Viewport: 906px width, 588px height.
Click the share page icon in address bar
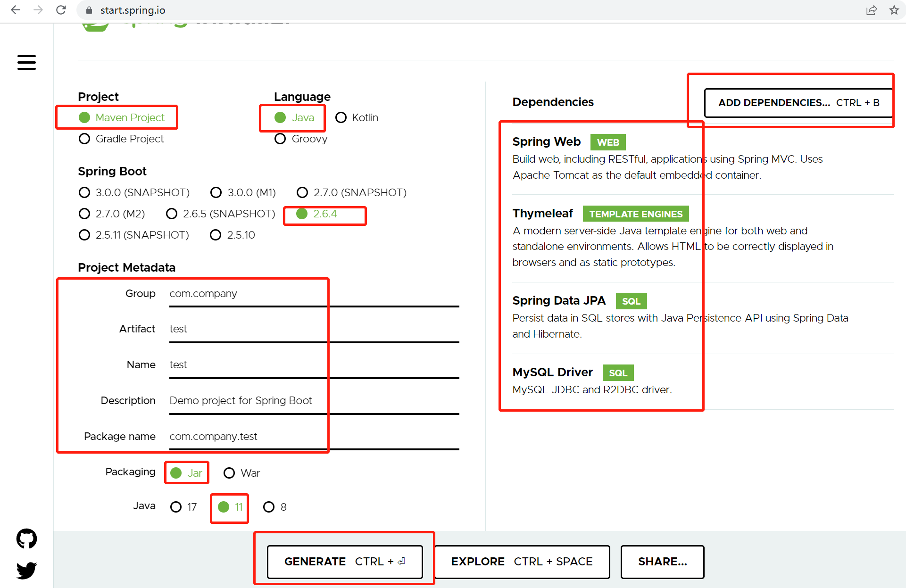point(871,10)
